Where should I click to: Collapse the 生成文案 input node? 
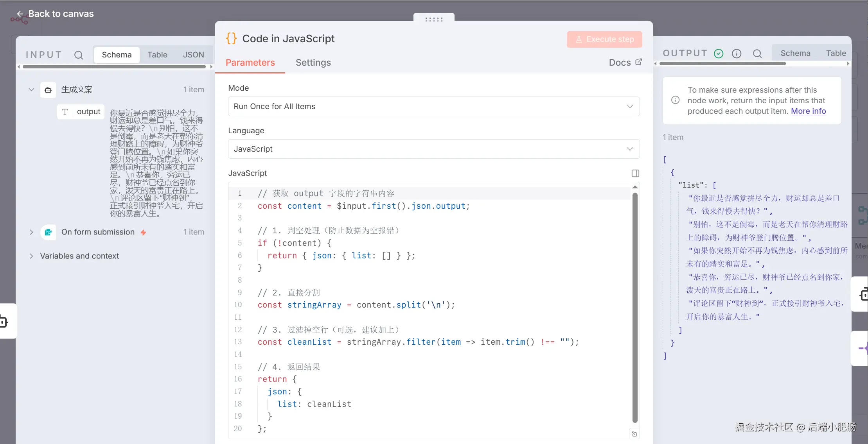[31, 90]
